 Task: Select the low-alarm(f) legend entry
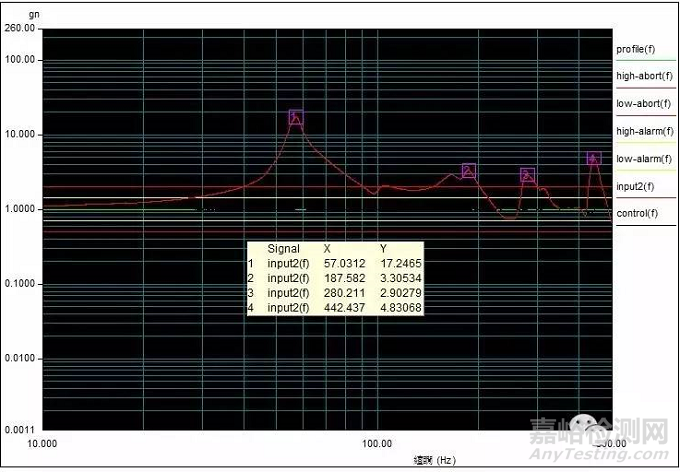coord(640,159)
